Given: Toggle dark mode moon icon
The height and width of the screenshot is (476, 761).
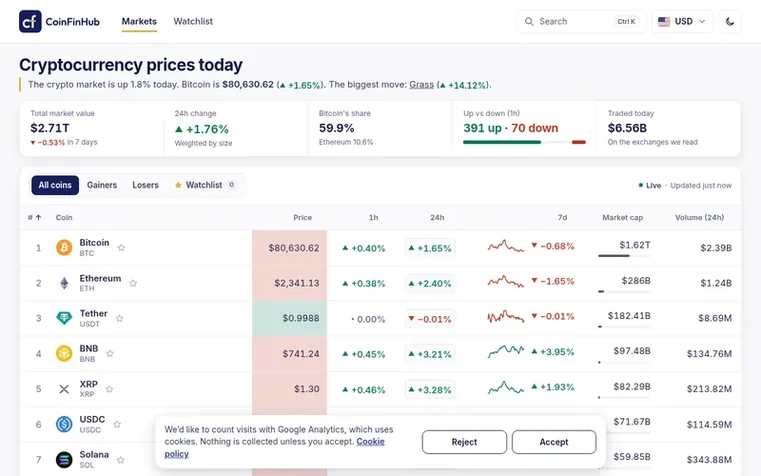Looking at the screenshot, I should tap(729, 21).
